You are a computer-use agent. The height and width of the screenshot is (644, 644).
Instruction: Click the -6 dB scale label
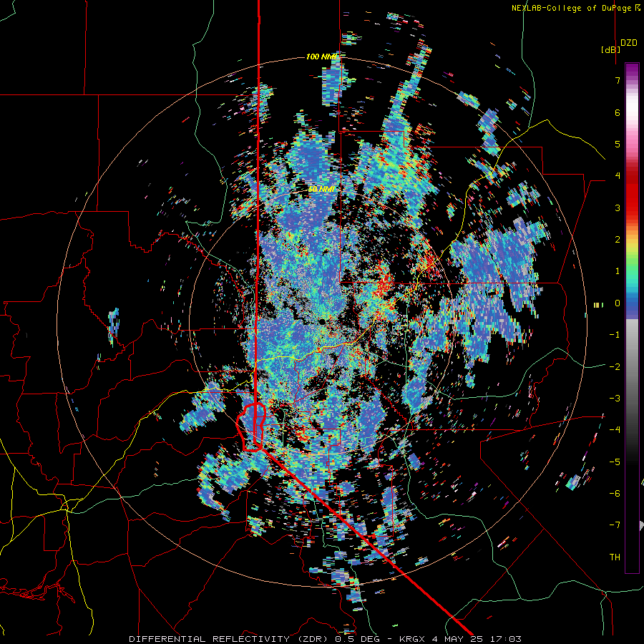pos(615,493)
